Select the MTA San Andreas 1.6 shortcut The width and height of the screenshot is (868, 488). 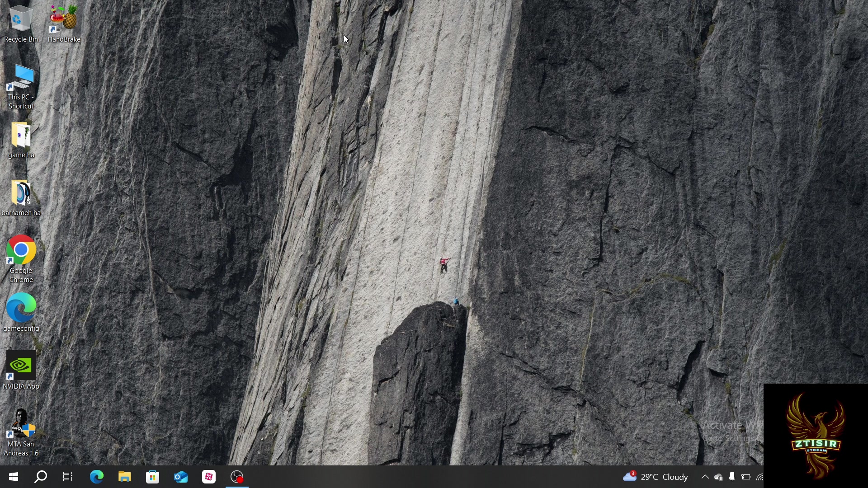click(21, 433)
